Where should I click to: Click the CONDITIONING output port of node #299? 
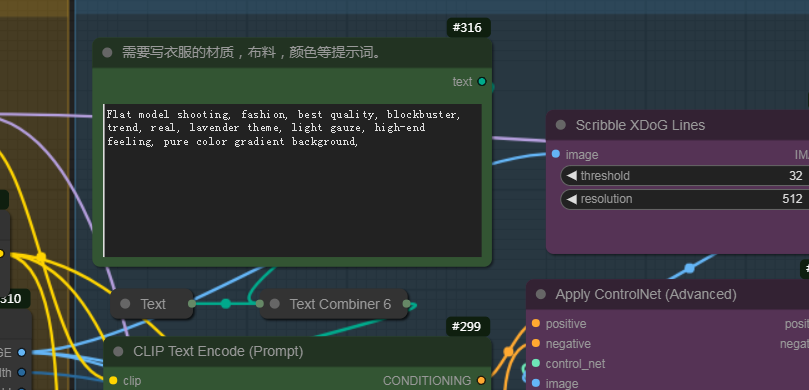[481, 381]
